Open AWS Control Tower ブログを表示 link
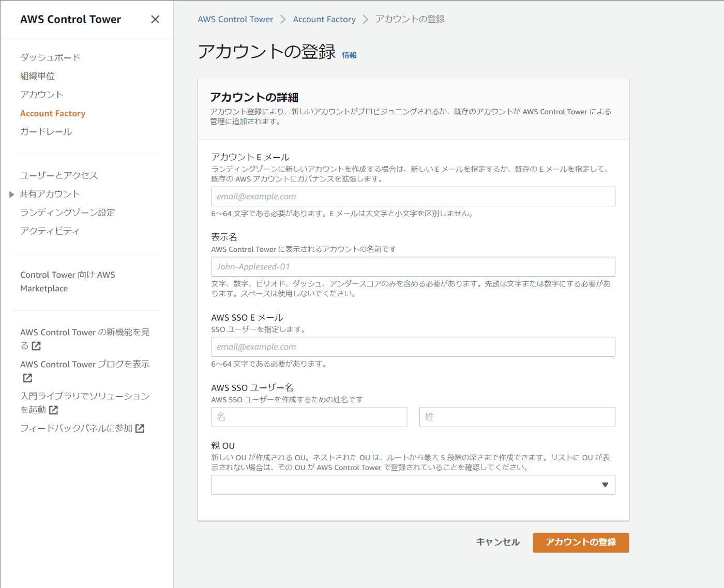The width and height of the screenshot is (724, 588). (85, 364)
